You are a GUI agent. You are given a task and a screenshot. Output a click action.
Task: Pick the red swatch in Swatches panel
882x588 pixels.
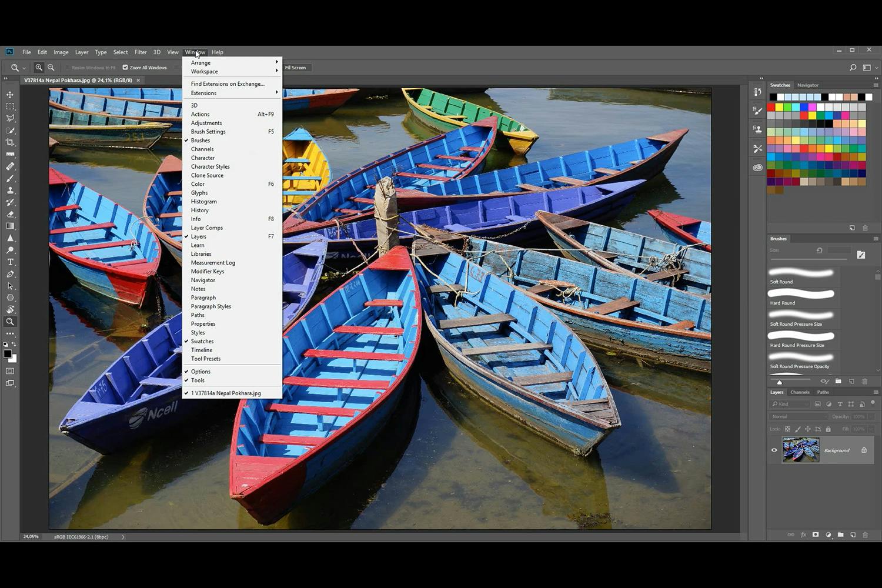[x=771, y=107]
